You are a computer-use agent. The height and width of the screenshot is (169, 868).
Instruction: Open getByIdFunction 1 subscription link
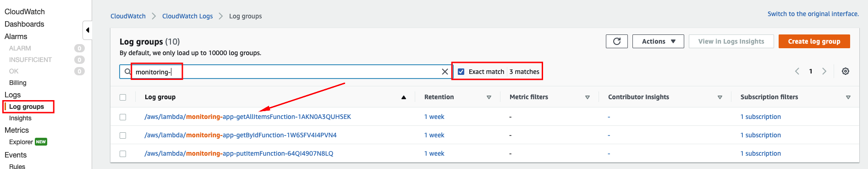(x=760, y=135)
